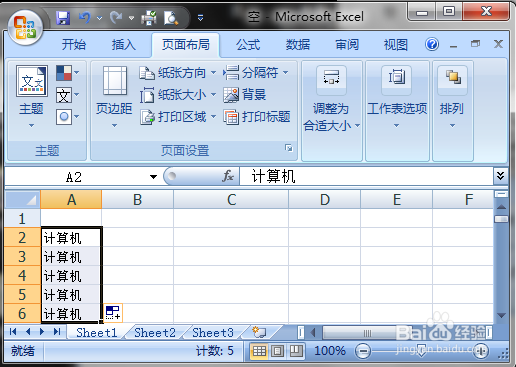This screenshot has width=516, height=367.
Task: Select cell A4 containing 计算机
Action: pyautogui.click(x=71, y=275)
